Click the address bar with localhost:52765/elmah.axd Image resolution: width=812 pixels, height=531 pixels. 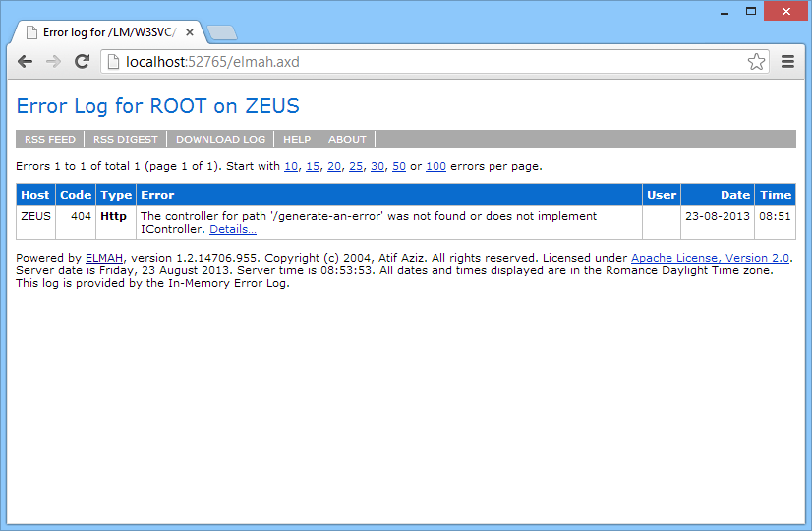click(x=435, y=62)
